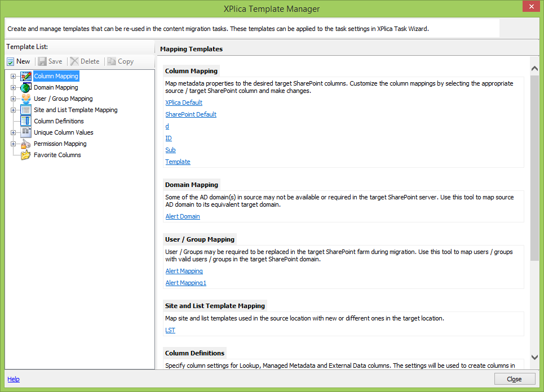Viewport: 544px width, 392px height.
Task: Click the New template toolbar button
Action: tap(19, 61)
